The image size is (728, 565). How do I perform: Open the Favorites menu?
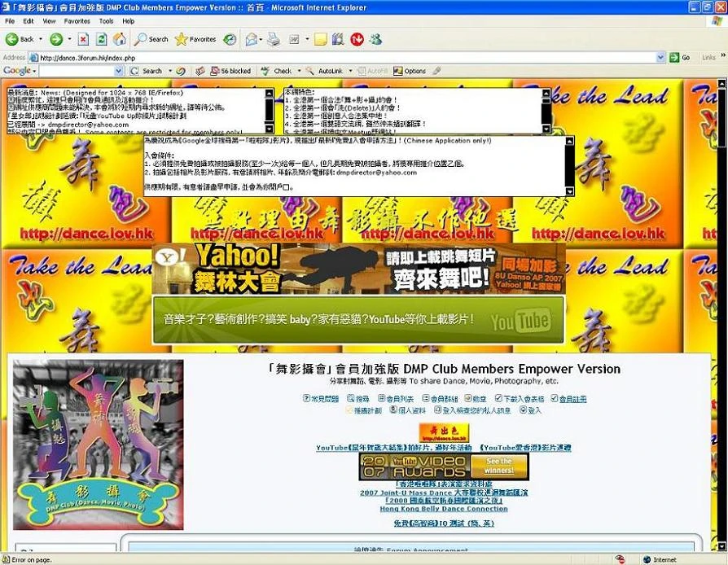point(77,21)
